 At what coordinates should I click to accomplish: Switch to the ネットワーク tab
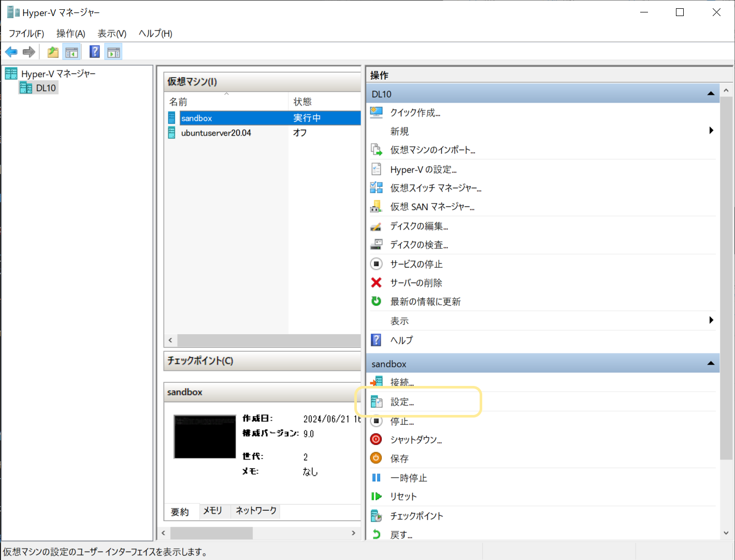(256, 511)
